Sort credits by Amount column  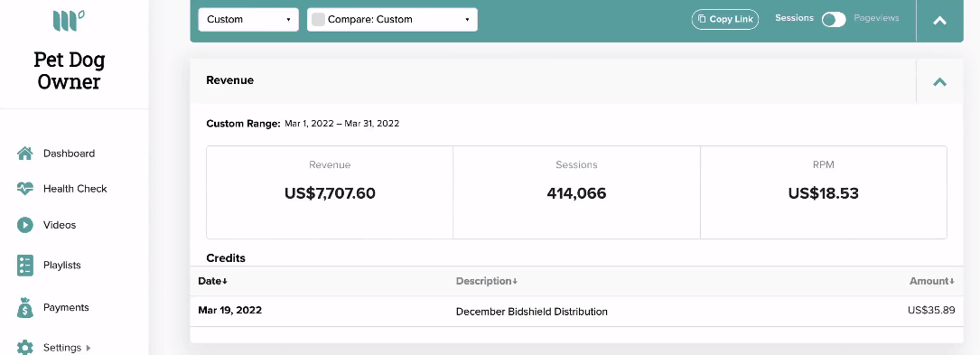point(932,281)
